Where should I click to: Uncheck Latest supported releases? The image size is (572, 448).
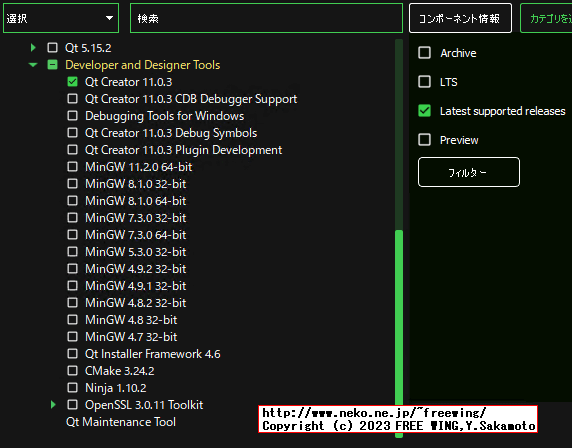pyautogui.click(x=424, y=111)
